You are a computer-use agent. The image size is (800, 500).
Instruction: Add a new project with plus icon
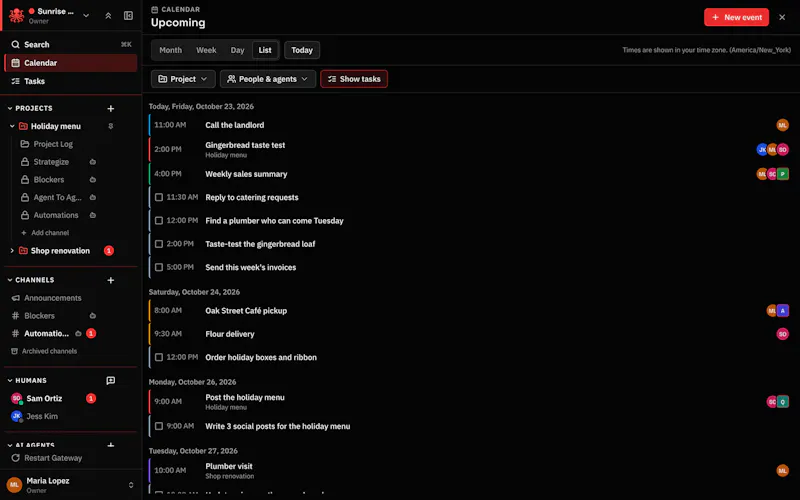(x=111, y=108)
